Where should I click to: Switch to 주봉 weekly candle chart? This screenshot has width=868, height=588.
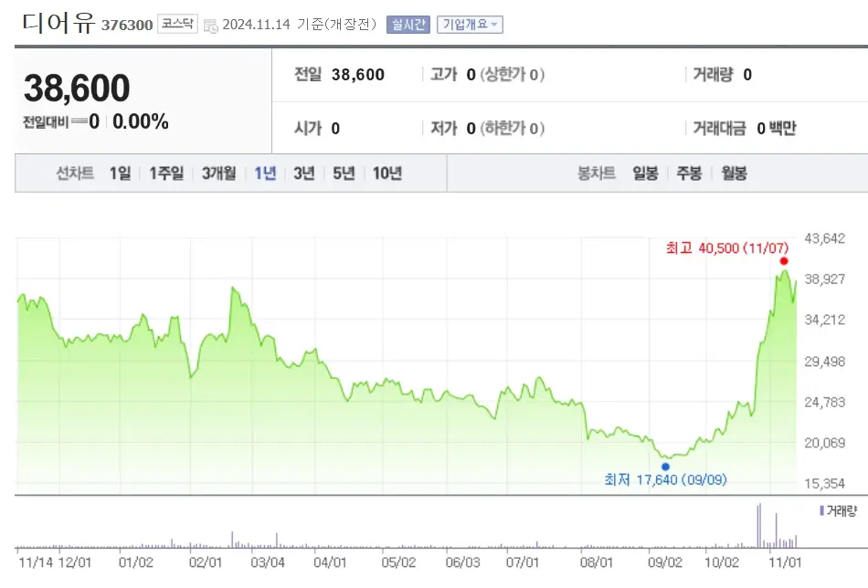click(689, 172)
